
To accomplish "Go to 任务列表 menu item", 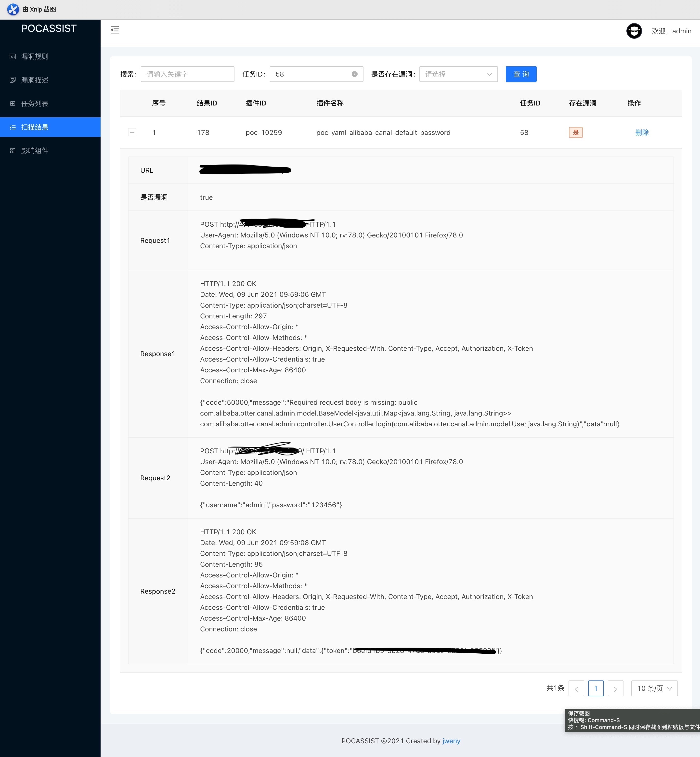I will coord(35,104).
